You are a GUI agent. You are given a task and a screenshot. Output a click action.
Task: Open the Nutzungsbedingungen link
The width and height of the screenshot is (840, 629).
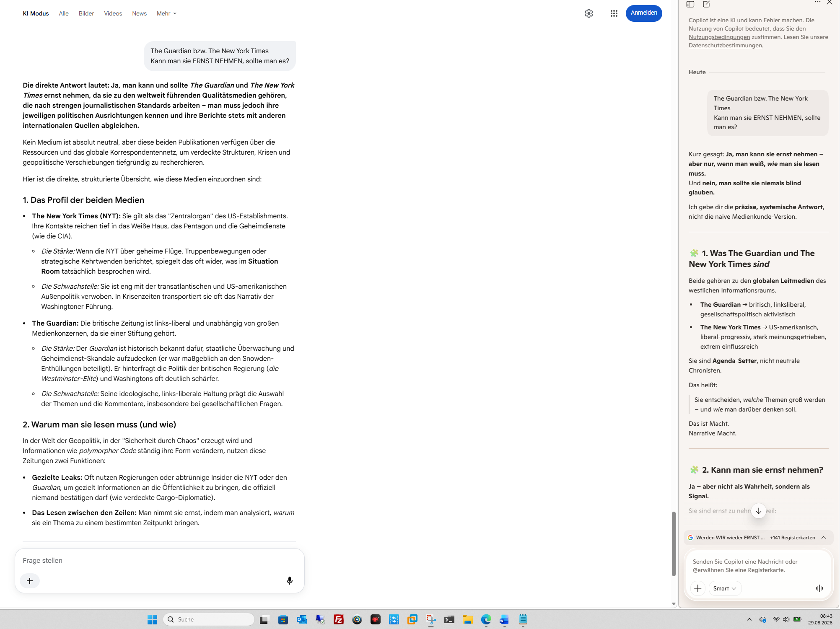(x=719, y=37)
